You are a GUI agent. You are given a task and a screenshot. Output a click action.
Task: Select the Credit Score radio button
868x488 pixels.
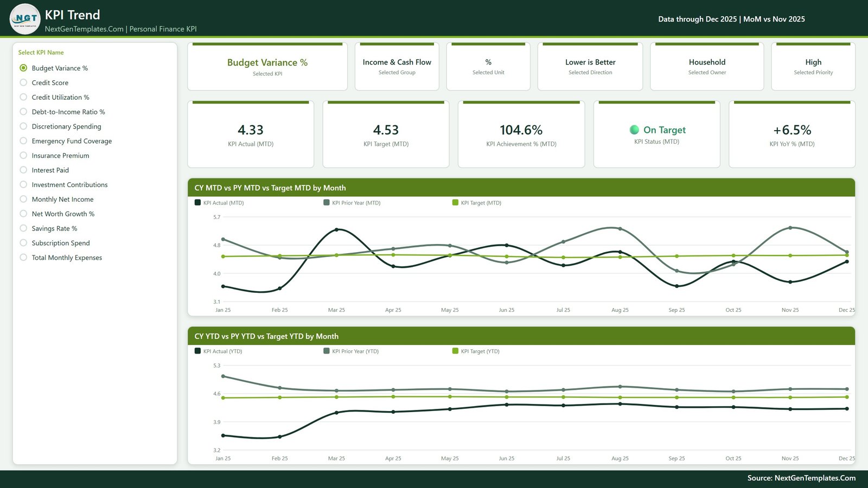(x=23, y=82)
